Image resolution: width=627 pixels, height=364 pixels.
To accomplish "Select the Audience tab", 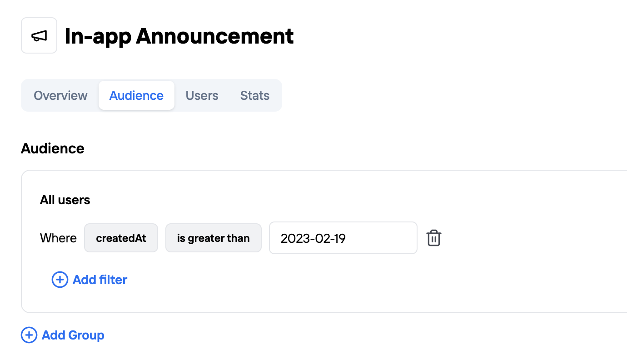I will coord(136,95).
